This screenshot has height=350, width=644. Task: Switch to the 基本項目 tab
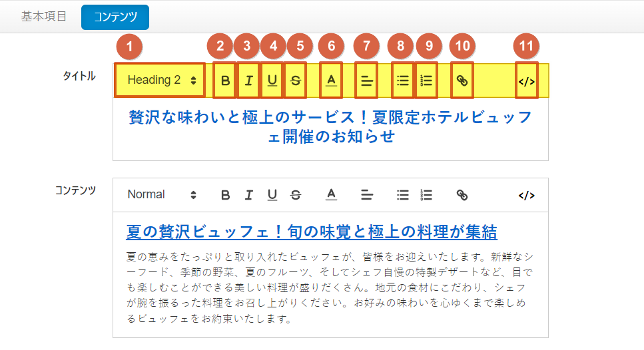(44, 17)
